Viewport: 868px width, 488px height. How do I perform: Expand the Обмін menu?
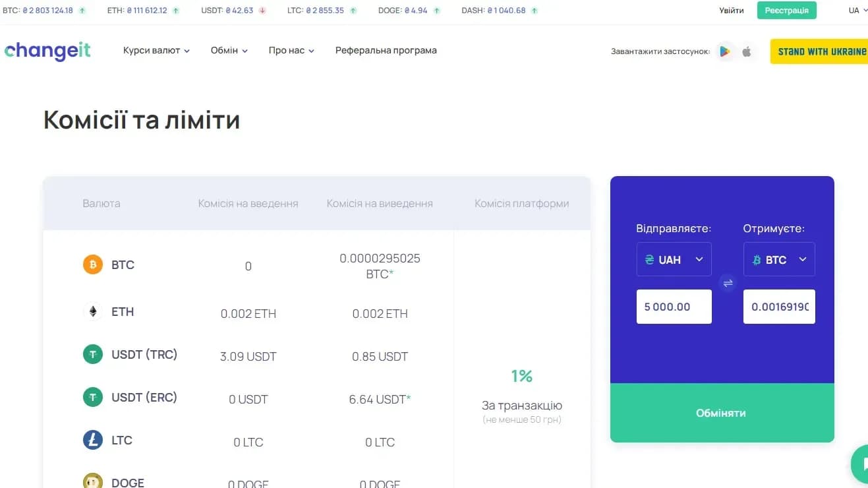coord(229,51)
